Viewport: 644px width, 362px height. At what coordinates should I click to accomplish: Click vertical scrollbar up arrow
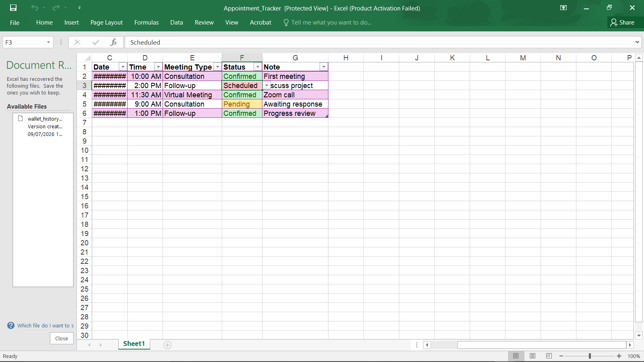[x=639, y=58]
